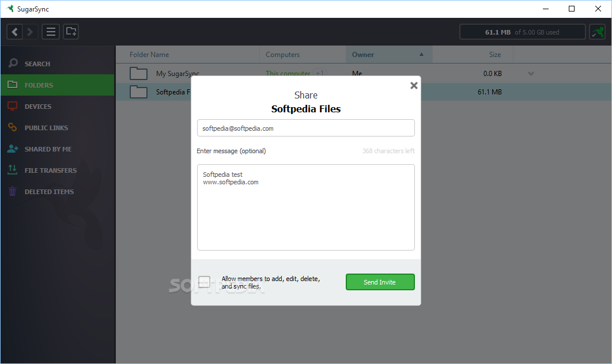Viewport: 612px width, 364px height.
Task: Click the Softpedia Files dialog title
Action: click(306, 109)
